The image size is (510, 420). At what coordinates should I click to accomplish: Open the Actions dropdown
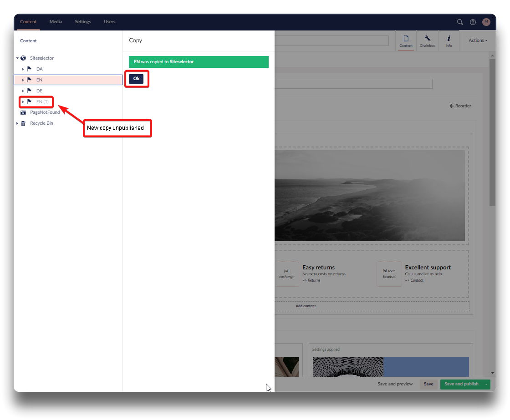478,40
